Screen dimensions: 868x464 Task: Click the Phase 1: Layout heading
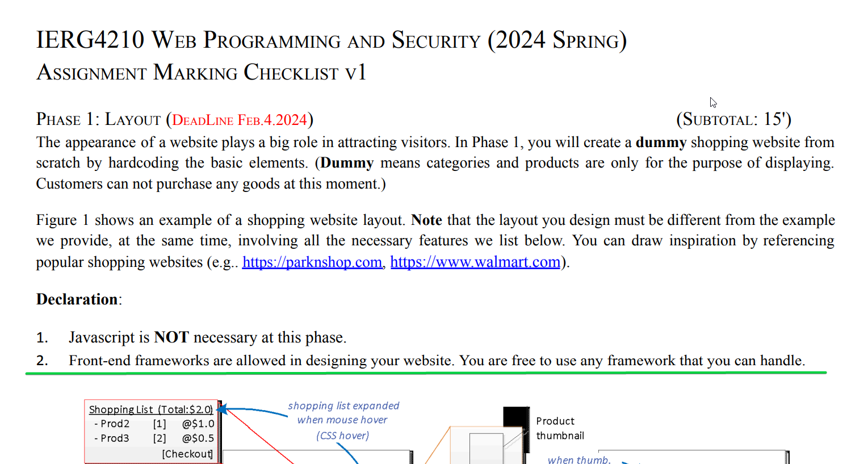pyautogui.click(x=98, y=120)
